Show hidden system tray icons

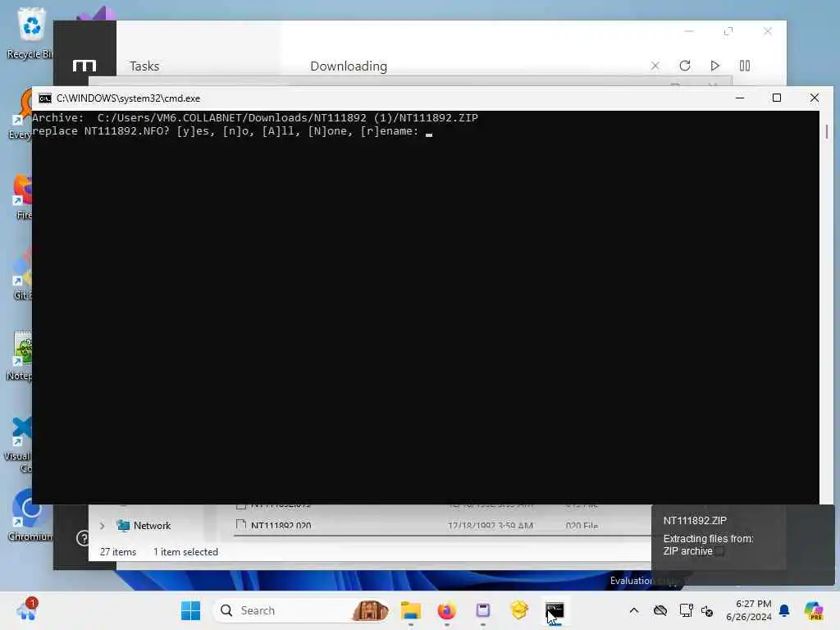pyautogui.click(x=634, y=610)
